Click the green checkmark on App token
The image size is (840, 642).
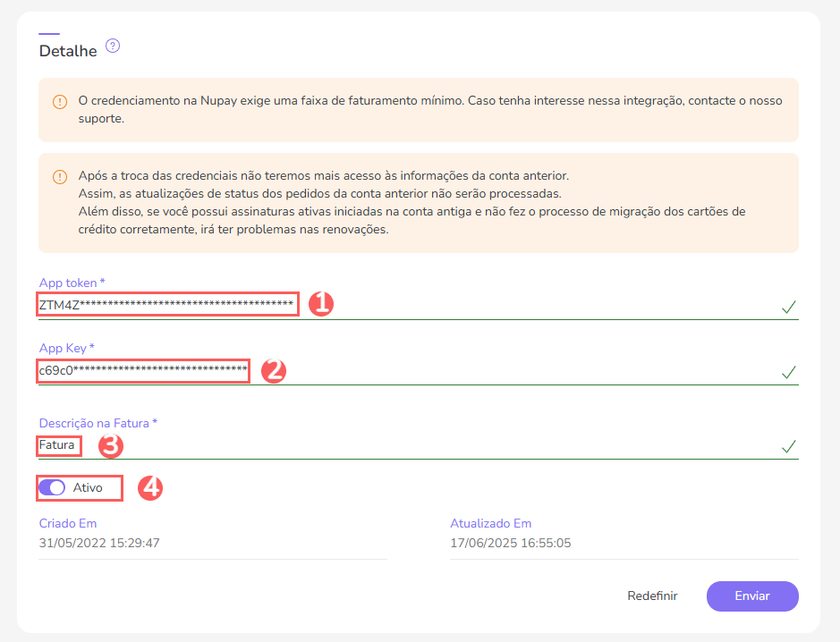click(788, 308)
